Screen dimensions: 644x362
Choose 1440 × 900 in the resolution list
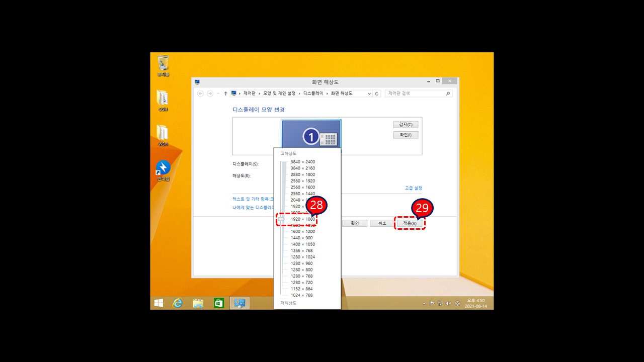coord(302,238)
